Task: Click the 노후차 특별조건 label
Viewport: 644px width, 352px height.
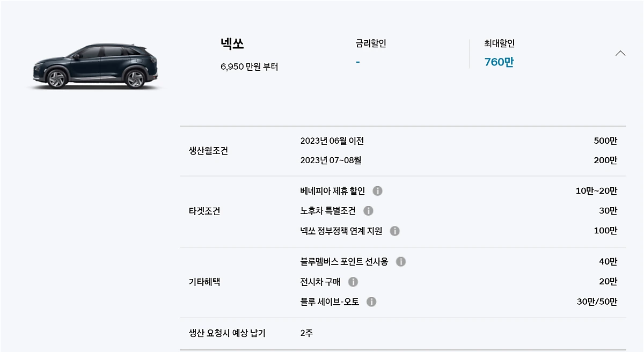Action: [328, 211]
